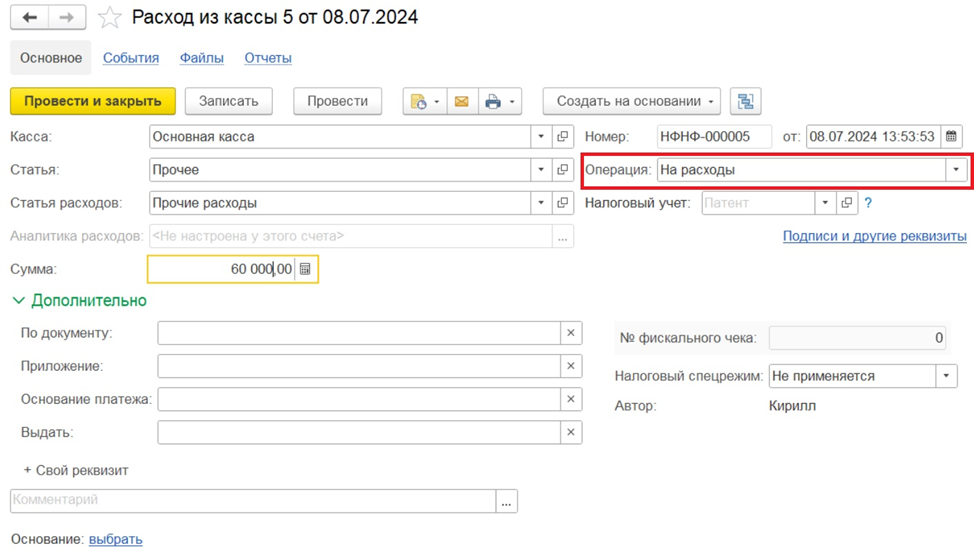Expand Налоговый спецрежим dropdown
The width and height of the screenshot is (974, 550).
point(945,376)
